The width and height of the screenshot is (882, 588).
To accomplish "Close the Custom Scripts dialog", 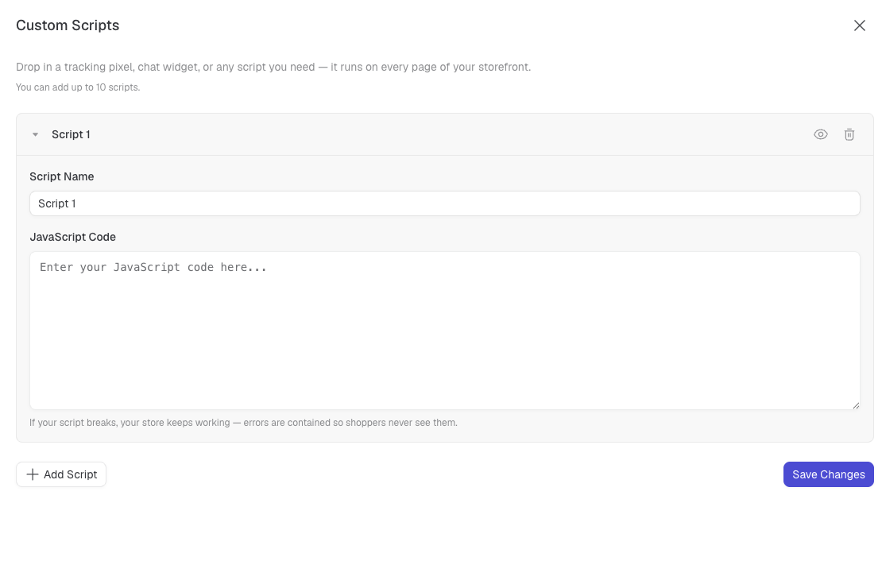I will 859,25.
